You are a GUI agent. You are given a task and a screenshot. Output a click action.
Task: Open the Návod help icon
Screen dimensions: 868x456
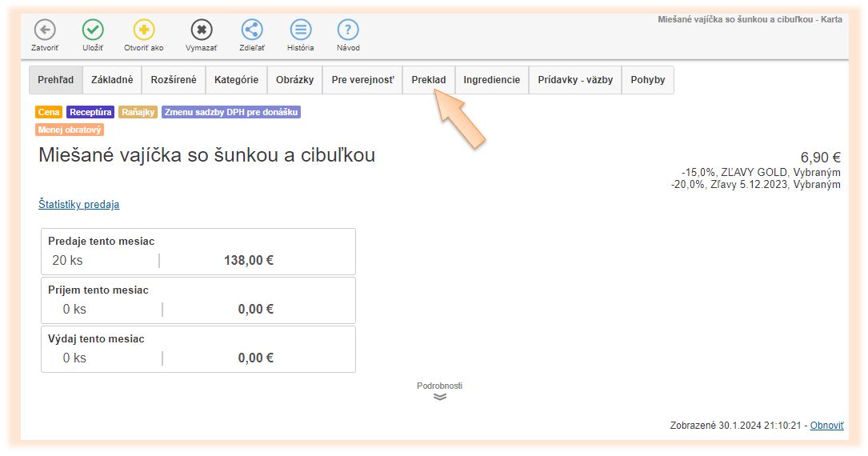[348, 30]
